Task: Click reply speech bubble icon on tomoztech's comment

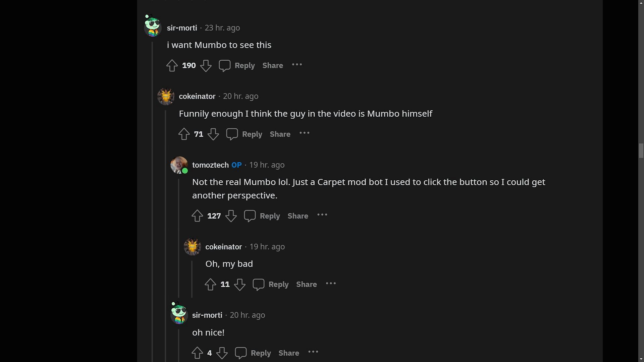Action: click(250, 216)
